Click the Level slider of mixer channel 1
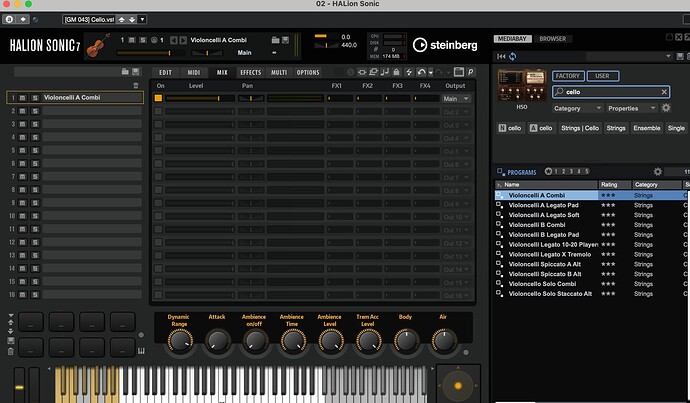This screenshot has width=690, height=403. pos(199,99)
